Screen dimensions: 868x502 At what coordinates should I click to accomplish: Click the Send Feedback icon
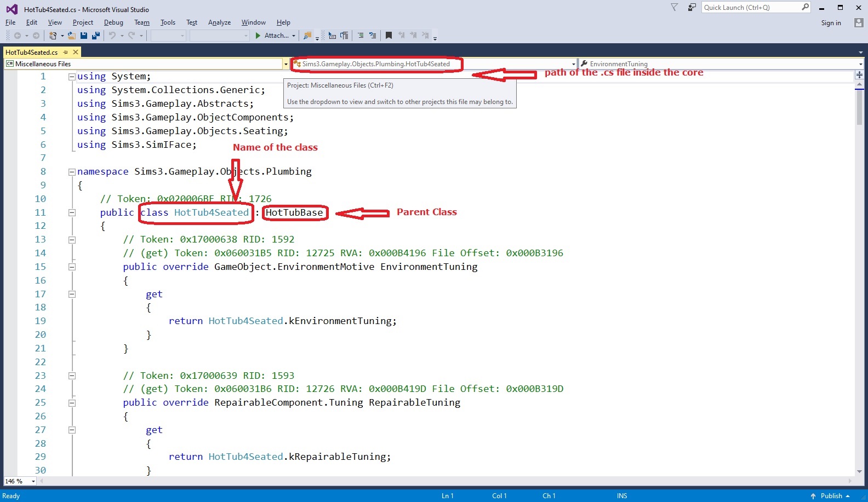pos(692,7)
